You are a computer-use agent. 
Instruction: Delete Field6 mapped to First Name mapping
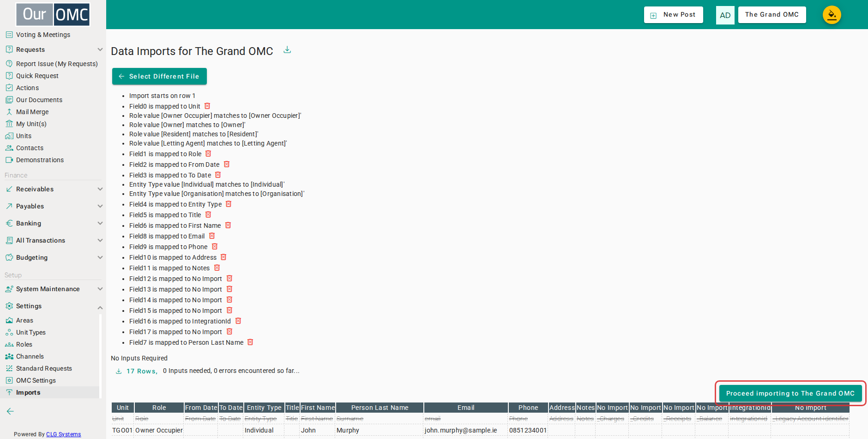pos(228,225)
